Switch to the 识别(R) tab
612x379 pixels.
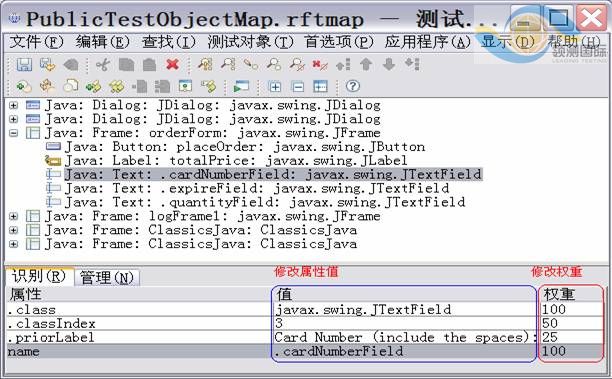(38, 276)
